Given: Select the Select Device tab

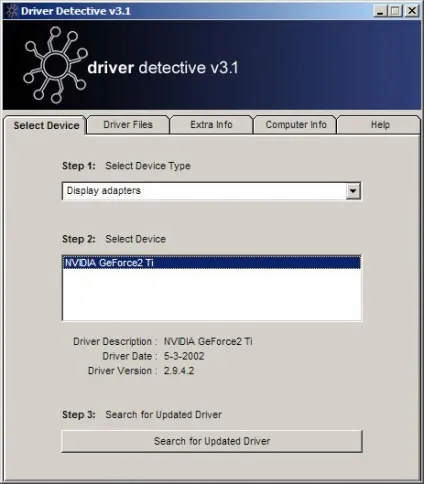Looking at the screenshot, I should [46, 126].
